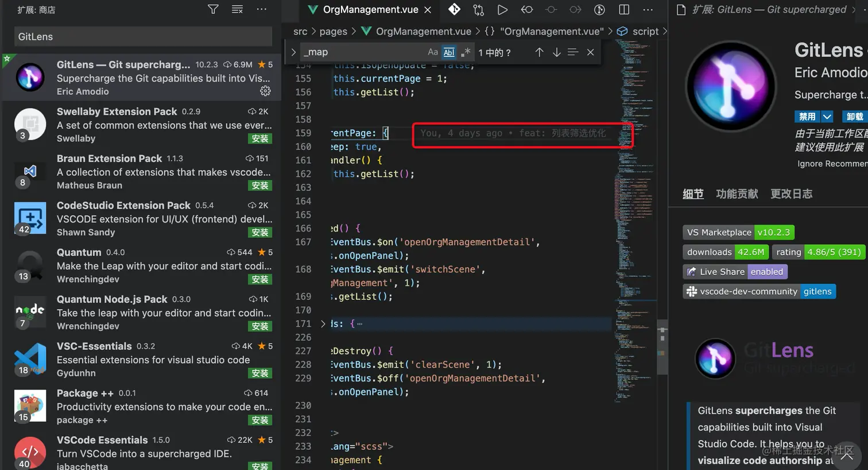
Task: Click the GitLens diamond git icon in editor toolbar
Action: coord(454,9)
